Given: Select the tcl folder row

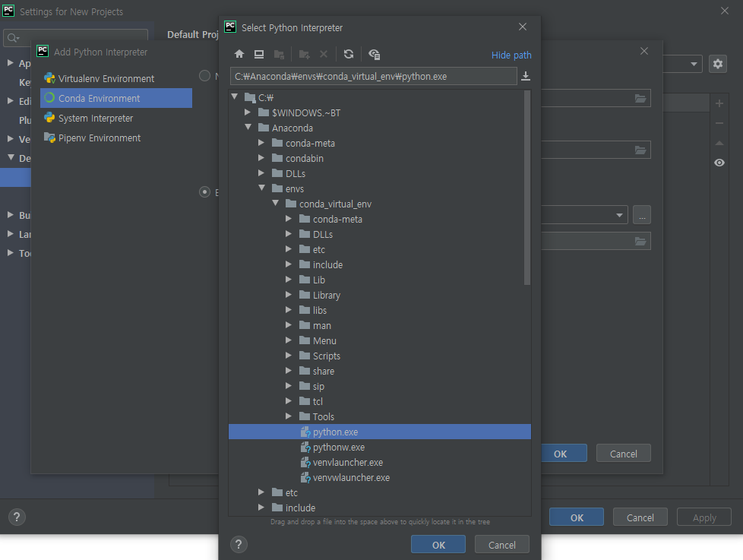Looking at the screenshot, I should pos(380,400).
